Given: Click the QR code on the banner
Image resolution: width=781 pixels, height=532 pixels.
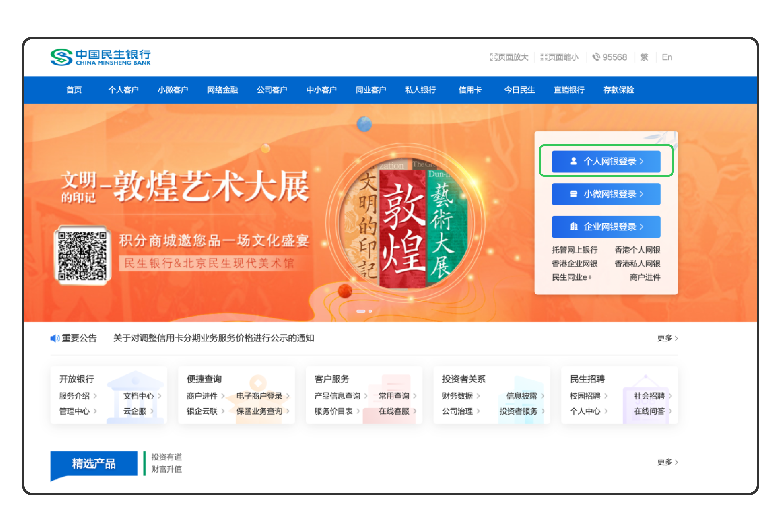Looking at the screenshot, I should (x=82, y=256).
